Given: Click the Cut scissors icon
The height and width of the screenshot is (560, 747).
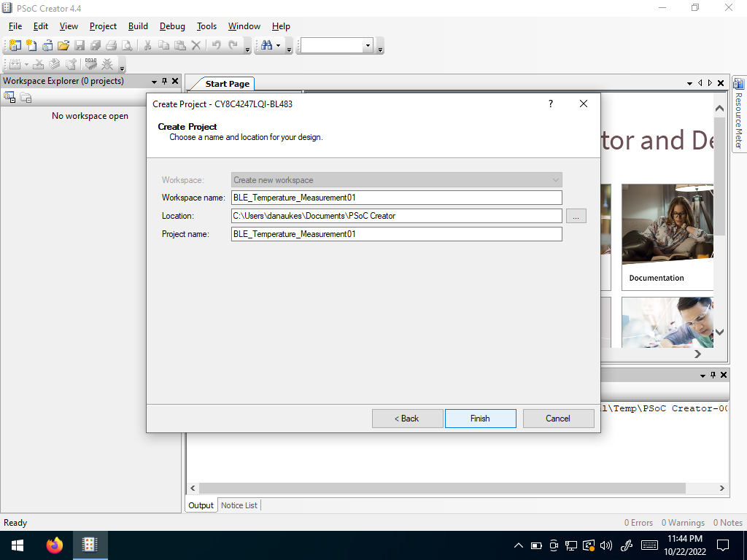Looking at the screenshot, I should click(147, 45).
